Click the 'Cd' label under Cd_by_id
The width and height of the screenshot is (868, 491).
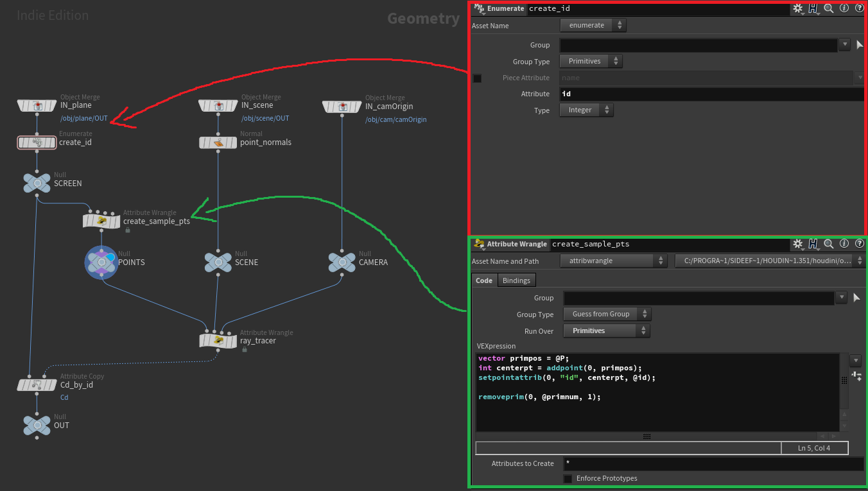[x=64, y=397]
